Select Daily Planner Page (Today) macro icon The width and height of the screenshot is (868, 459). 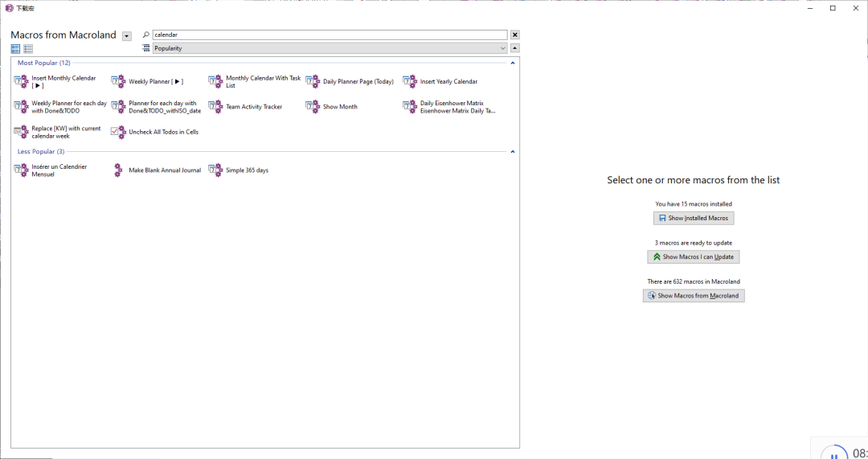tap(313, 82)
